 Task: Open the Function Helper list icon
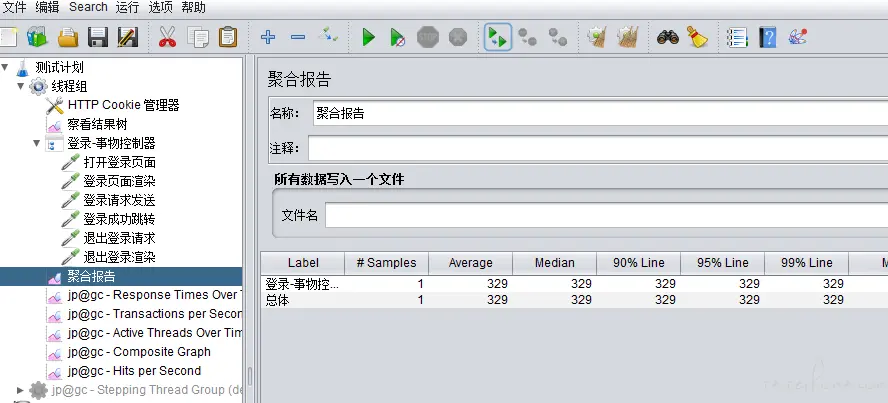737,37
